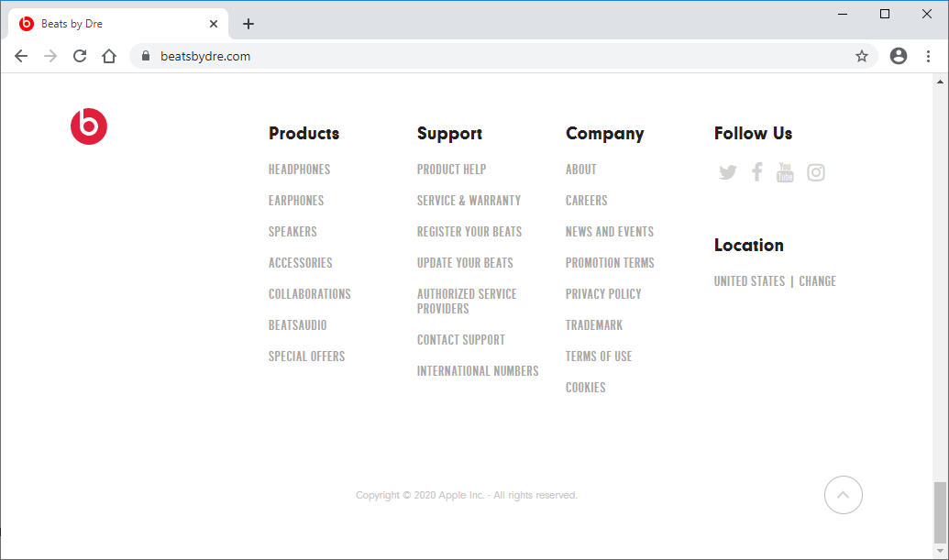Image resolution: width=949 pixels, height=560 pixels.
Task: View site info via the padlock icon
Action: pos(145,56)
